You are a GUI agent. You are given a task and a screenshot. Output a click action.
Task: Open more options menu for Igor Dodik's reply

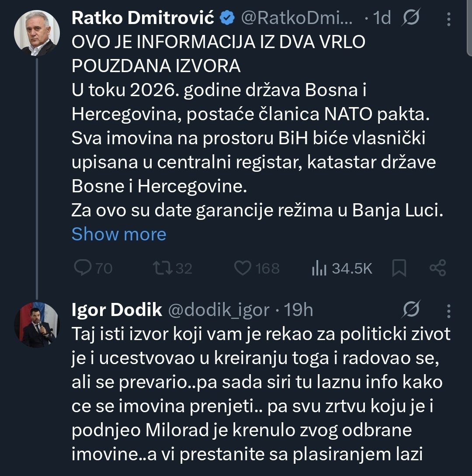tap(448, 310)
